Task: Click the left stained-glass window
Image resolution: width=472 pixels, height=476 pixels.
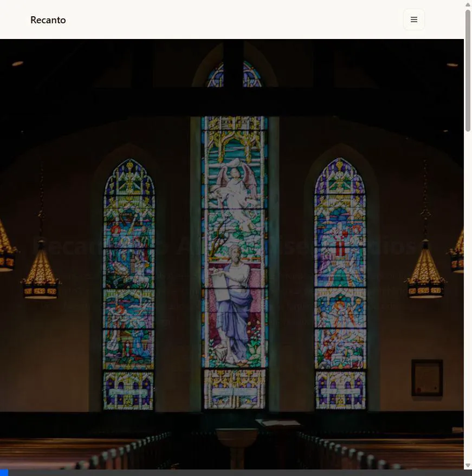Action: pos(129,282)
